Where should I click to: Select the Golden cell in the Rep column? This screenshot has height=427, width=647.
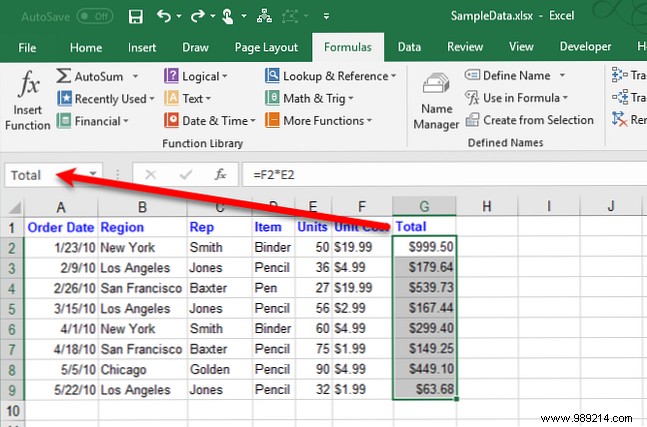coord(220,369)
